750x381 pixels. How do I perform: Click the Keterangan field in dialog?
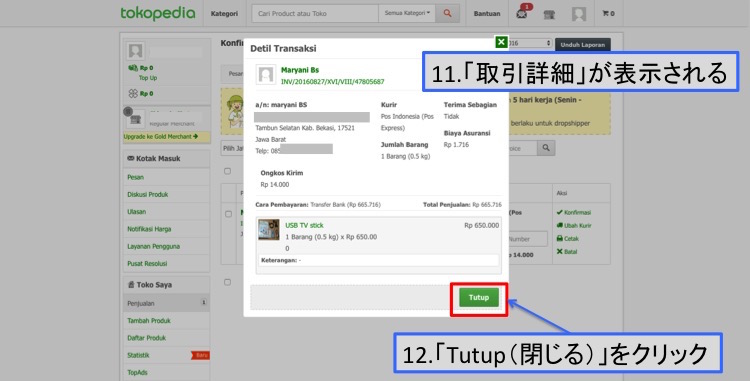pos(379,261)
